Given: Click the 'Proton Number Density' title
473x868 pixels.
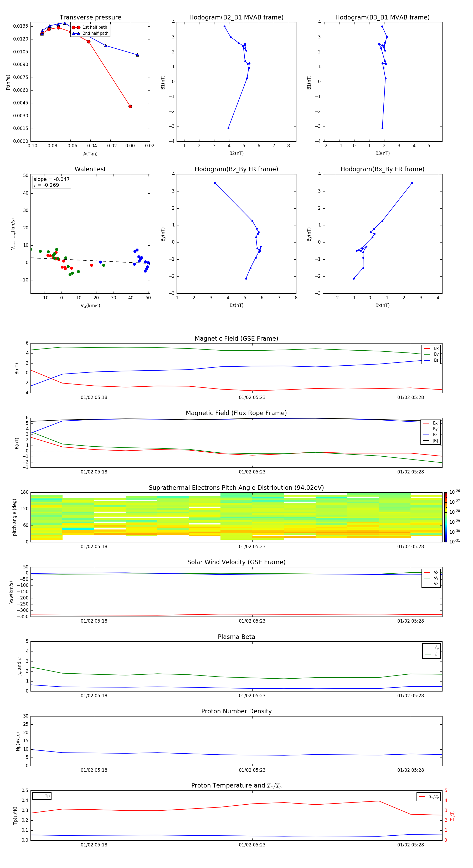Looking at the screenshot, I should pos(236,711).
